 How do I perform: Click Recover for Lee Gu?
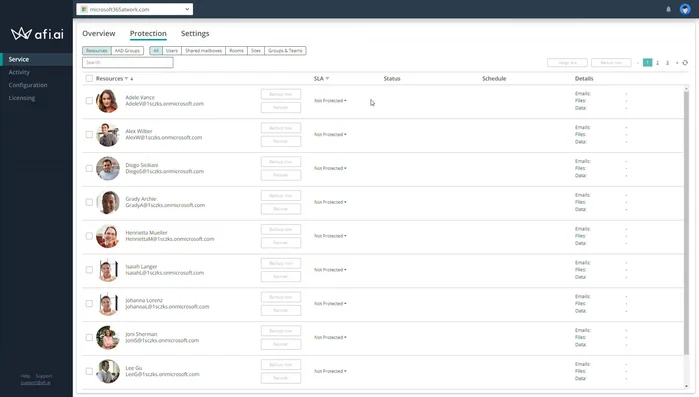(x=281, y=378)
